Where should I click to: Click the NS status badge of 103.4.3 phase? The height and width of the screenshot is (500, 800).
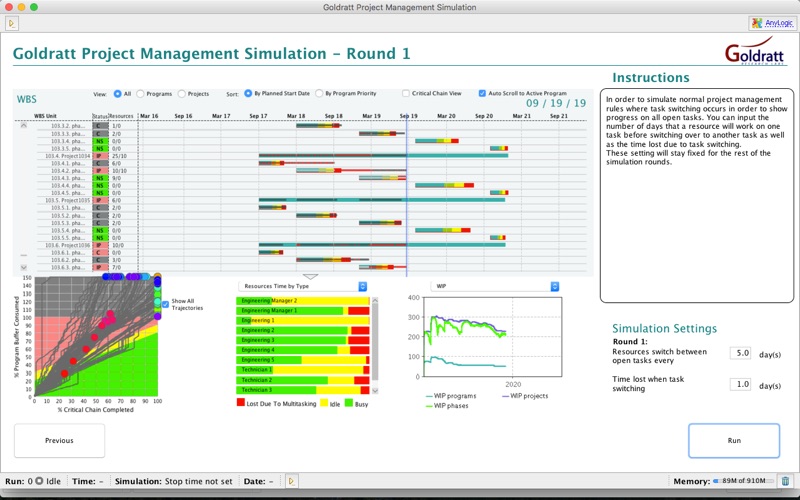(x=100, y=179)
